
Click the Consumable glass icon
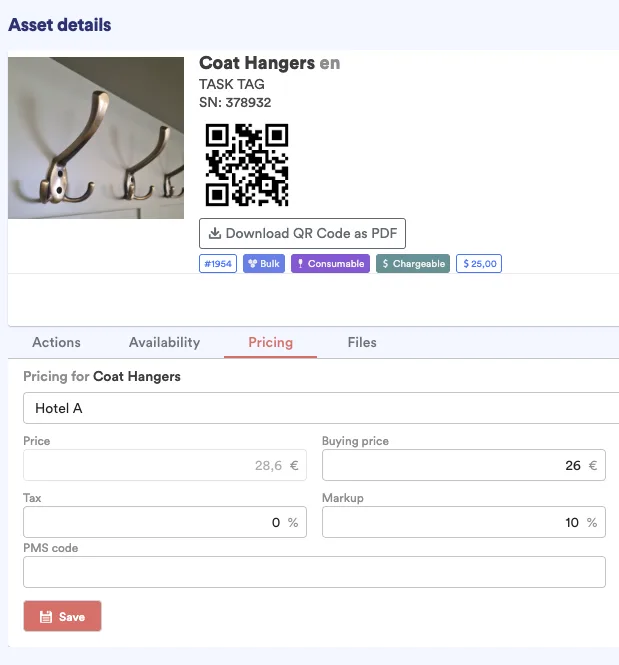point(300,264)
